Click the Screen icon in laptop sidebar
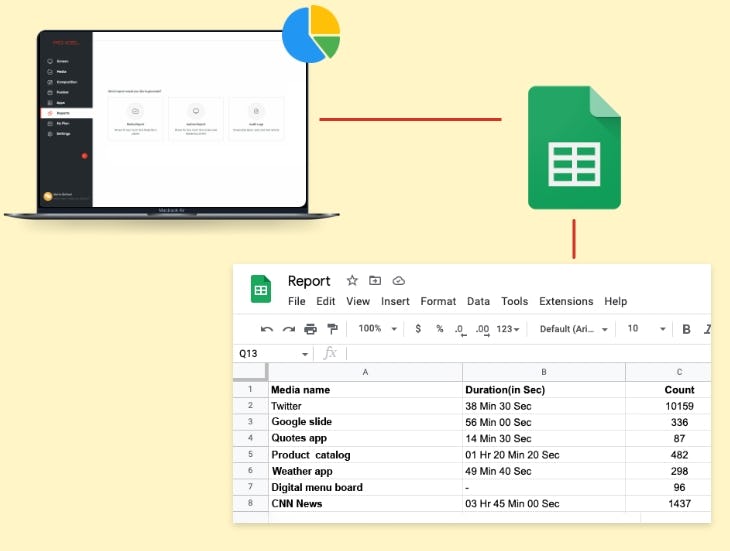Screen dimensions: 730x551 (x=50, y=61)
